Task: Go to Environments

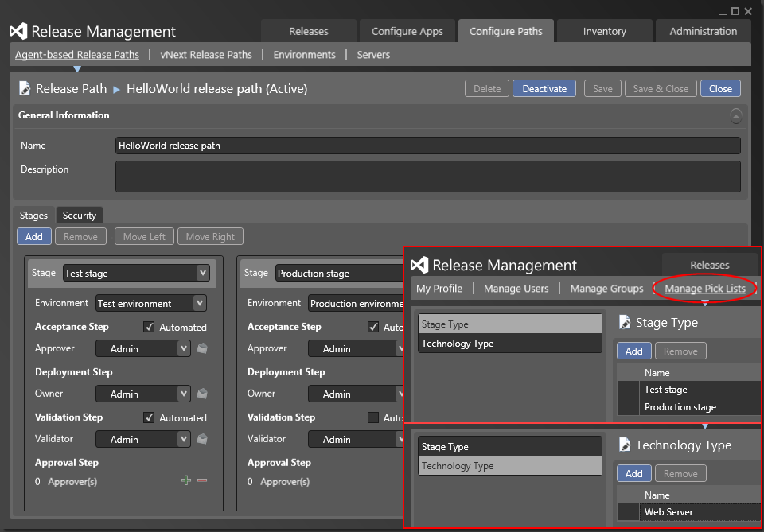Action: pyautogui.click(x=305, y=55)
